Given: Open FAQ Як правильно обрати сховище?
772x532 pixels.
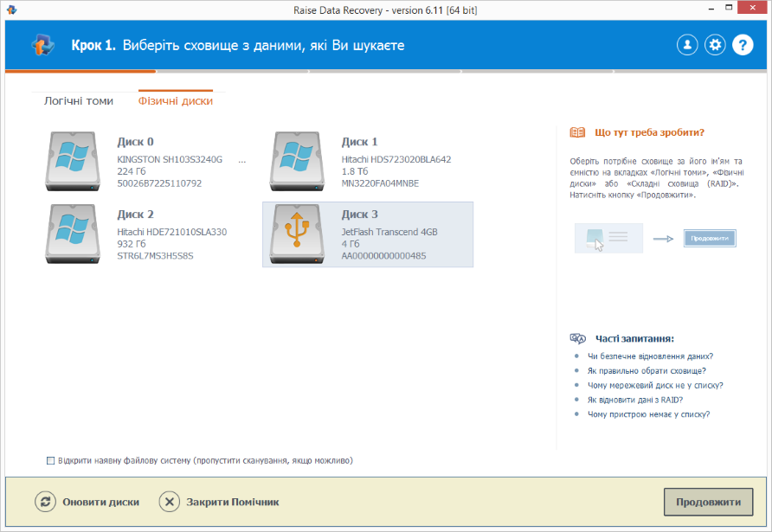Looking at the screenshot, I should (x=647, y=370).
